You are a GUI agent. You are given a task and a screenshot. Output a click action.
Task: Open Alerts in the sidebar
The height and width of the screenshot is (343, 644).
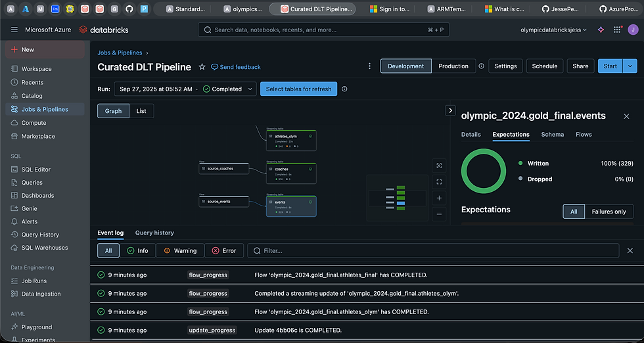pyautogui.click(x=45, y=221)
